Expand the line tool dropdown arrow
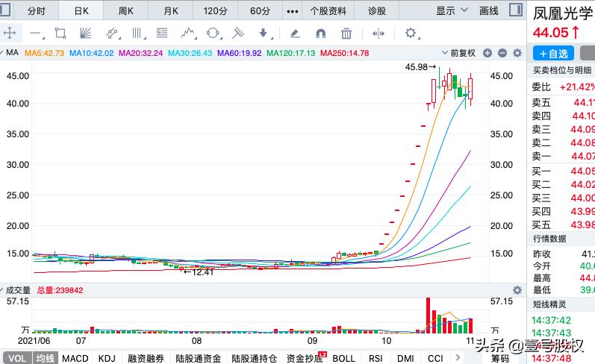 (x=44, y=34)
